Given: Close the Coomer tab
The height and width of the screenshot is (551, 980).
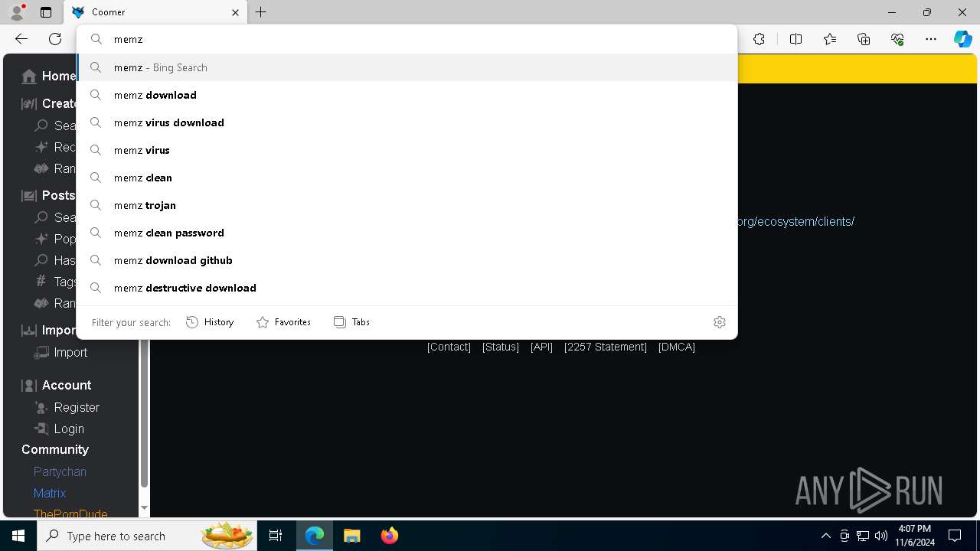Looking at the screenshot, I should coord(235,12).
